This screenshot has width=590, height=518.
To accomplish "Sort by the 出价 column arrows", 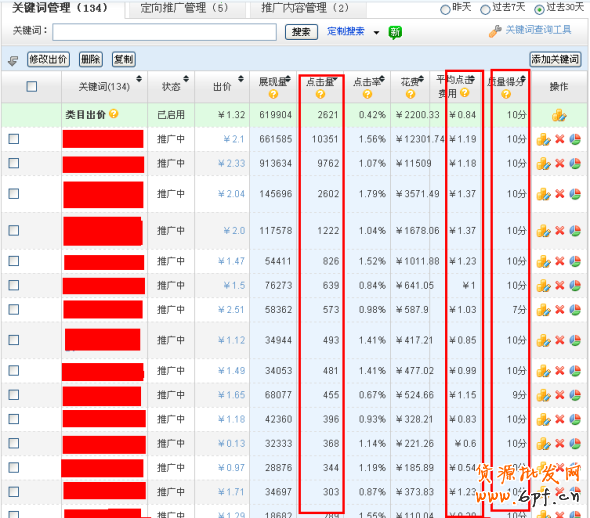I will [241, 79].
